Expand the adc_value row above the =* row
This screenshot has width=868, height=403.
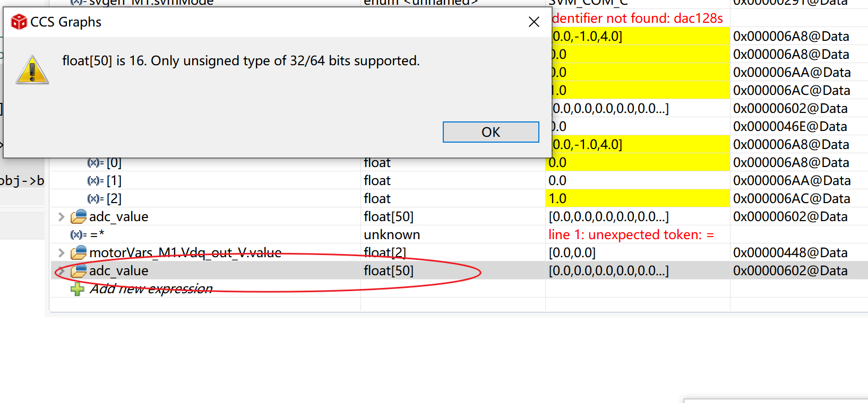click(x=61, y=217)
